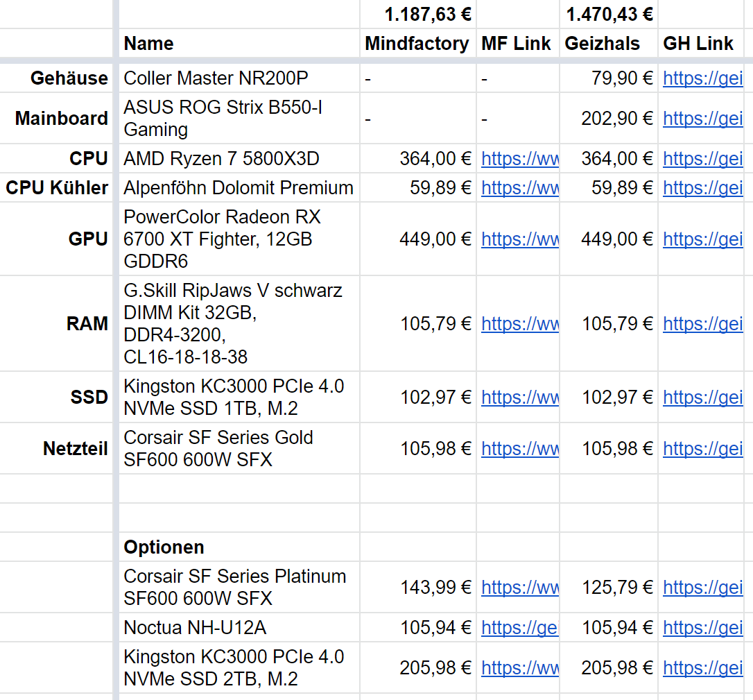This screenshot has width=753, height=700.
Task: Select the G.Skill RipJaws V schwarz name cell
Action: 239,324
